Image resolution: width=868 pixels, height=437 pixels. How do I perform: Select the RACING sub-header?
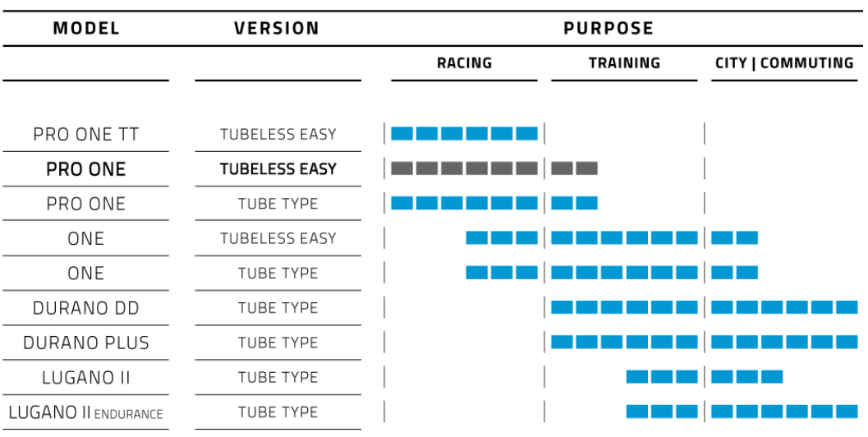tap(464, 63)
